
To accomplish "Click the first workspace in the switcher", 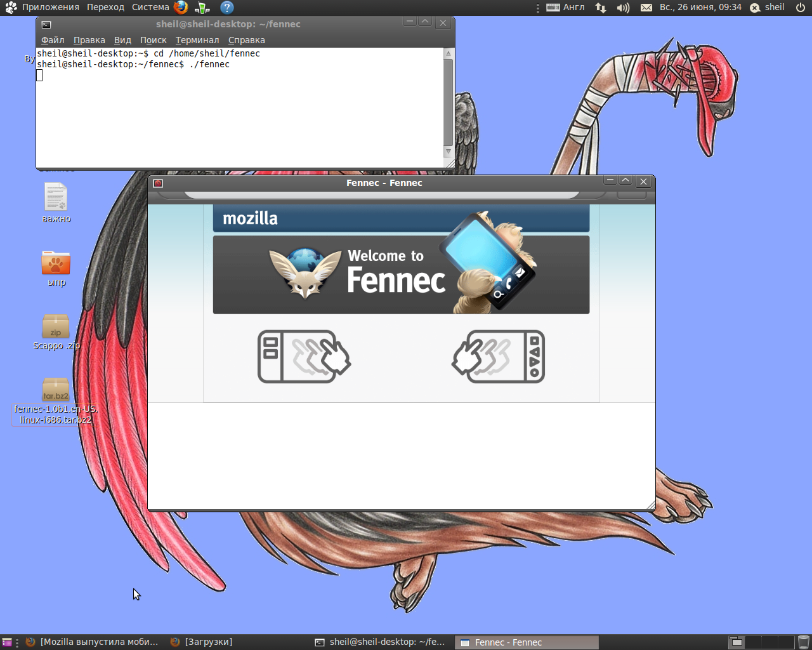I will click(737, 642).
